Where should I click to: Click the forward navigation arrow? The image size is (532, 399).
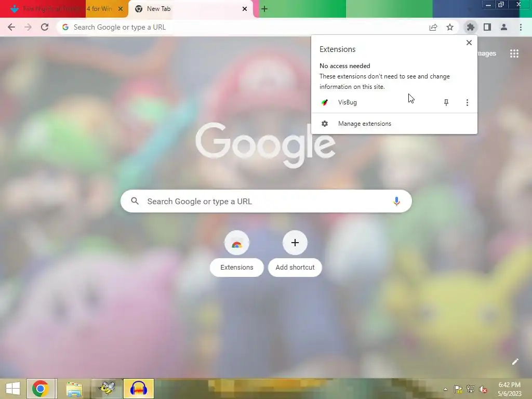pos(28,27)
